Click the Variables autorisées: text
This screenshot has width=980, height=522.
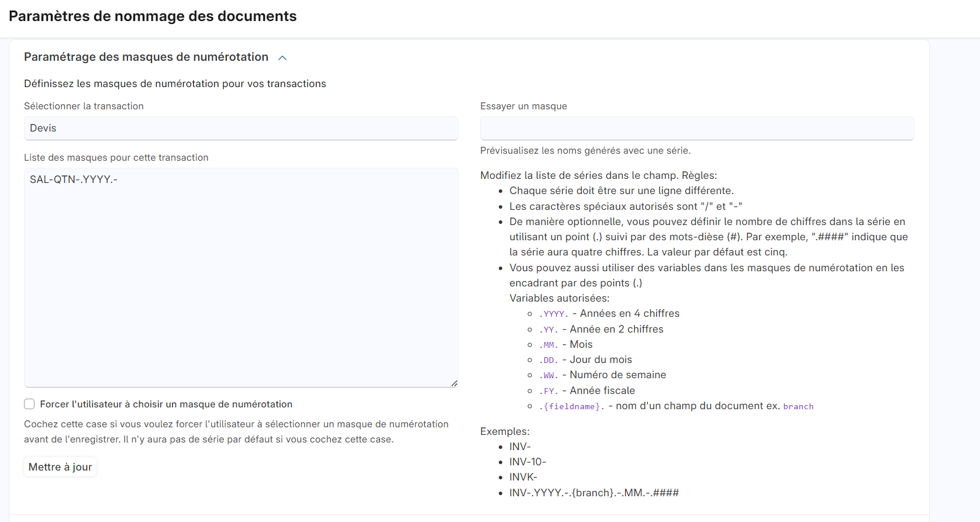(x=559, y=298)
